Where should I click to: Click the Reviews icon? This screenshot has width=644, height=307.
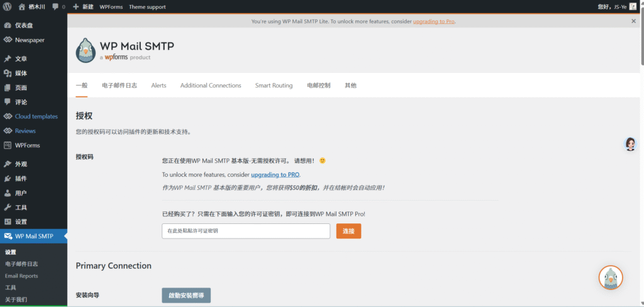click(8, 131)
